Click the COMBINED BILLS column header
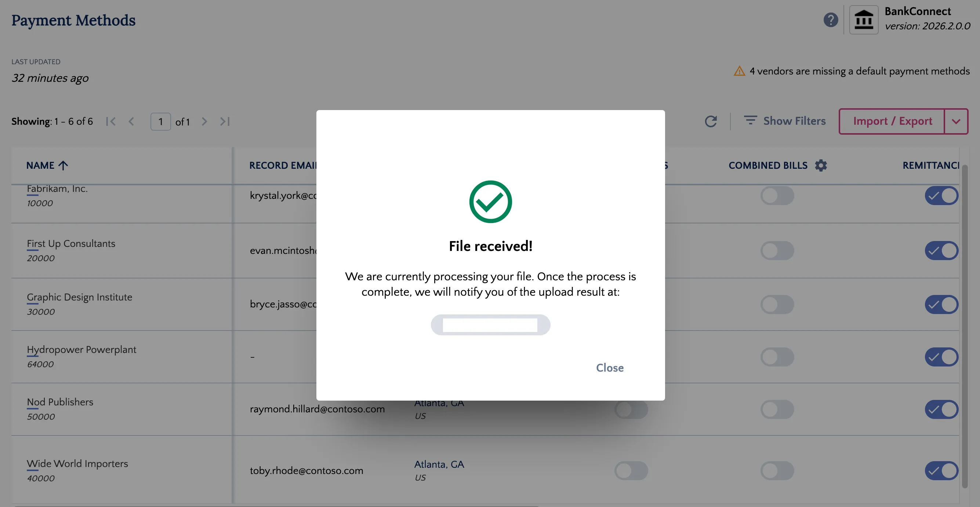The height and width of the screenshot is (507, 980). [768, 165]
